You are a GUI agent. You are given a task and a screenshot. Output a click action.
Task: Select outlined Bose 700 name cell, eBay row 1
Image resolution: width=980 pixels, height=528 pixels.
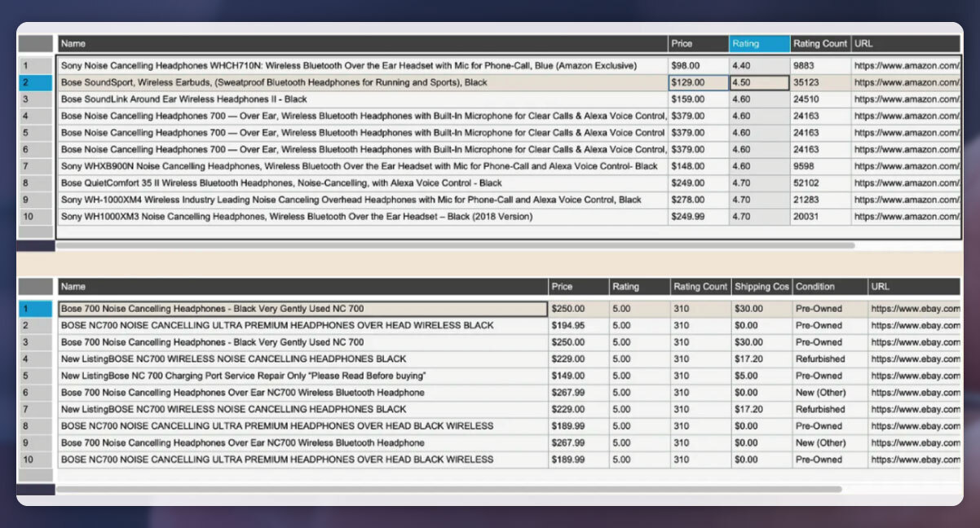tap(302, 309)
